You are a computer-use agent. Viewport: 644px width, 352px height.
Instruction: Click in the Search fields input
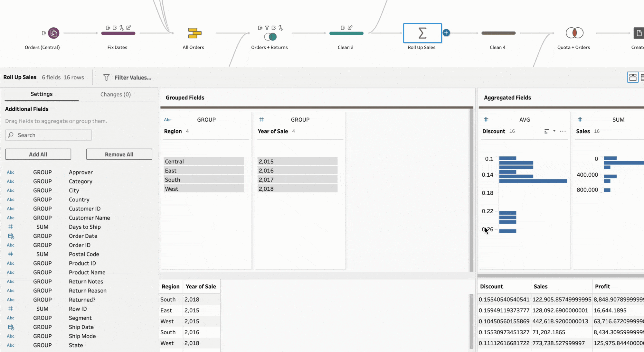[48, 135]
